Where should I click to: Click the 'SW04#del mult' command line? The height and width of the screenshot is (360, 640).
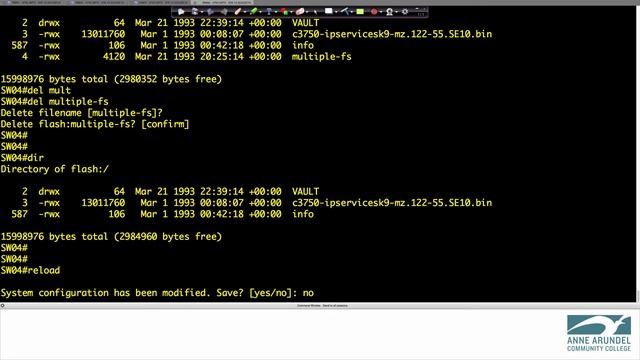click(36, 90)
